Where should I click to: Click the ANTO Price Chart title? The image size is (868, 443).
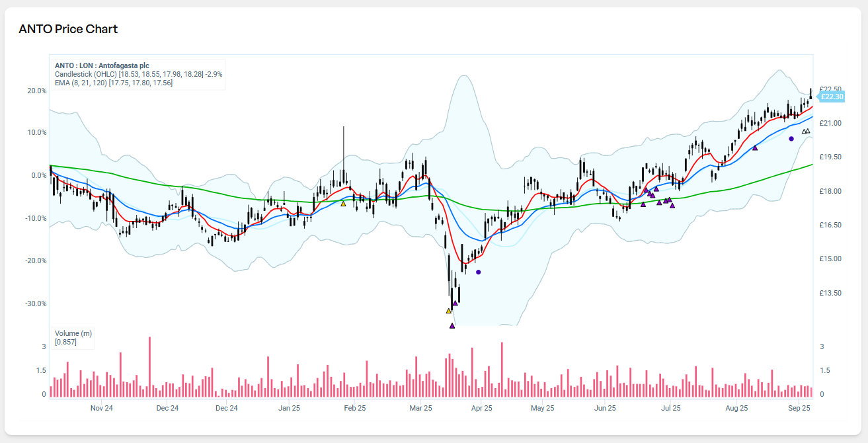[68, 29]
